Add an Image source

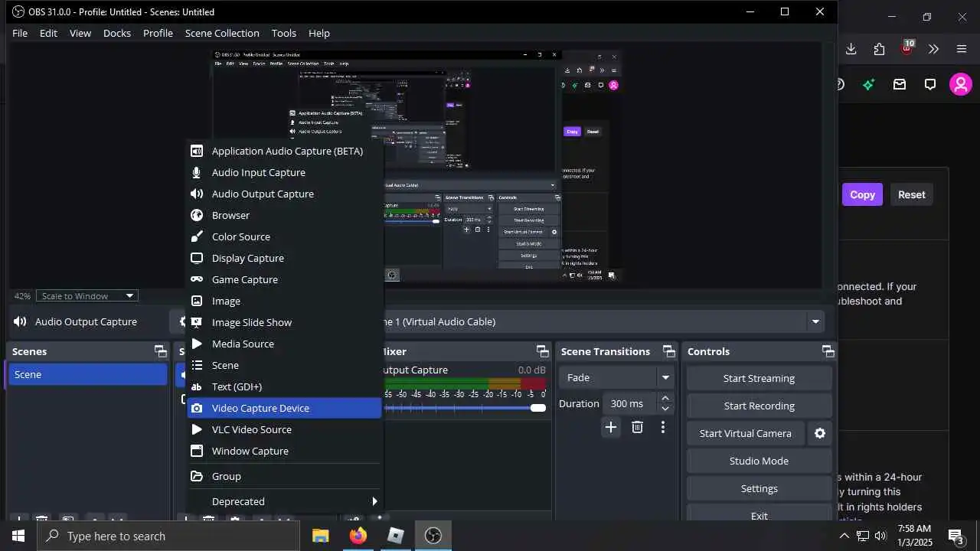(284, 301)
